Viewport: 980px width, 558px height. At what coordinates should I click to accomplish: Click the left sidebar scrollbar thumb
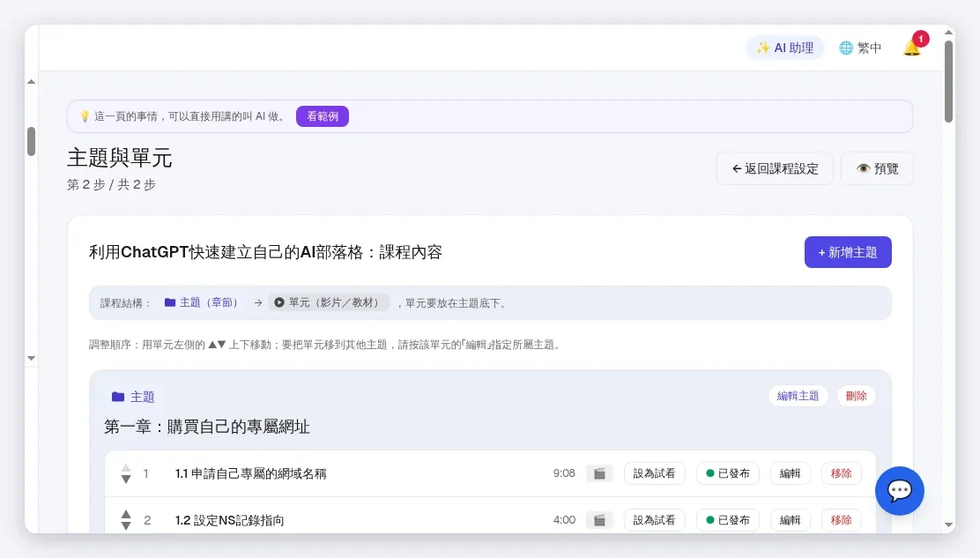(x=31, y=141)
